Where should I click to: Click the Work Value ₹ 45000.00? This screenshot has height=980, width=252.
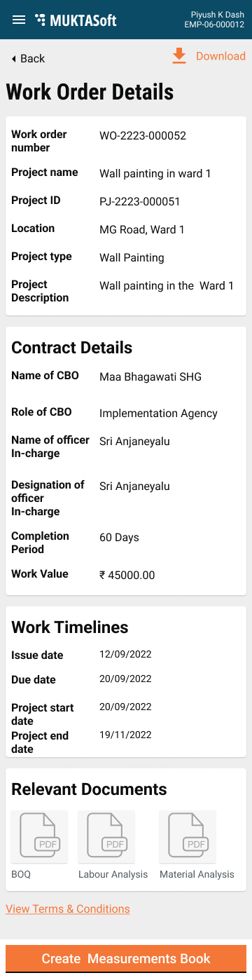pyautogui.click(x=127, y=576)
